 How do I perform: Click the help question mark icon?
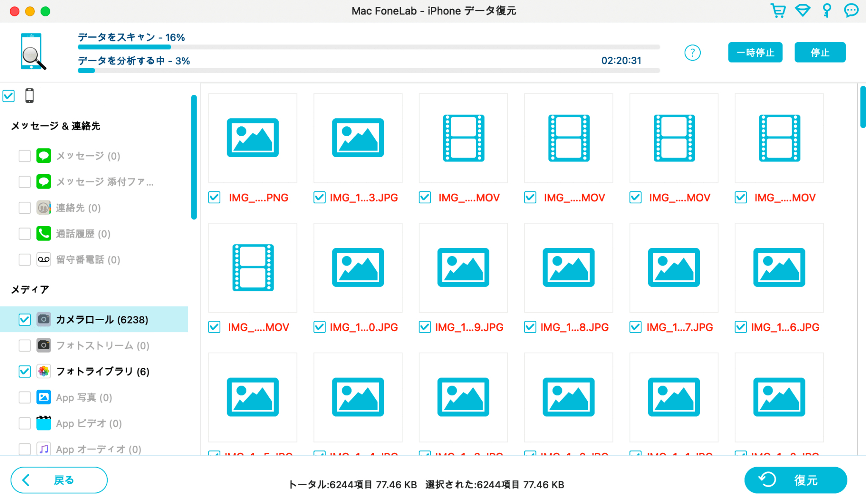click(x=692, y=52)
